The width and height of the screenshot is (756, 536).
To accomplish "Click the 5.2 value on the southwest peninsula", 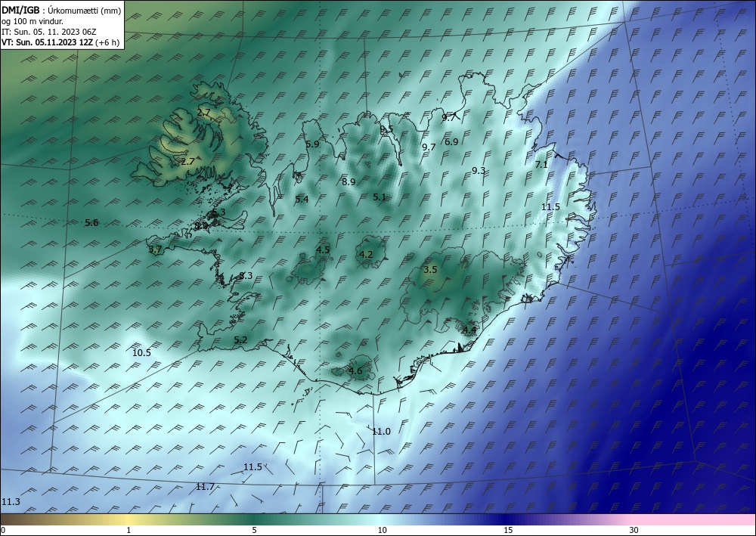I will pos(240,340).
